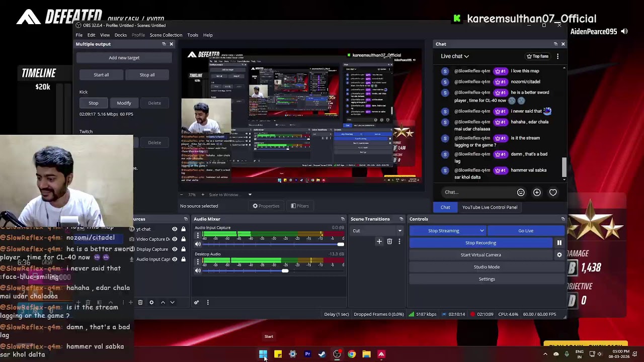Open the Tools menu
Screen dimensions: 644x362
[193, 35]
